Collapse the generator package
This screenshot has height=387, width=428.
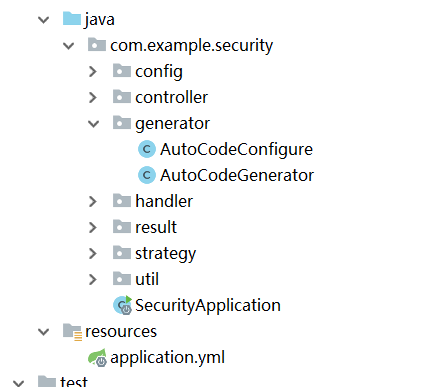click(94, 124)
